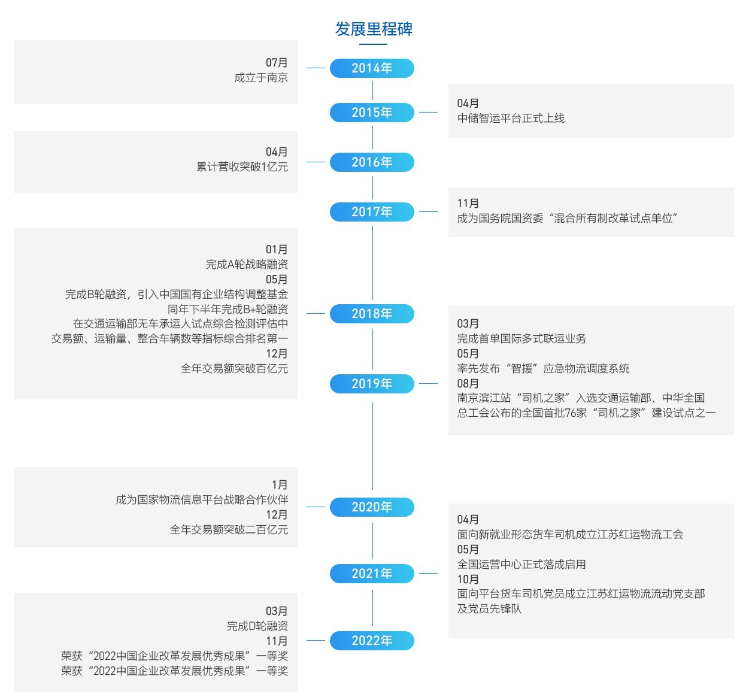Click the 2022年 timeline marker
Screen dimensions: 746x700
point(372,641)
